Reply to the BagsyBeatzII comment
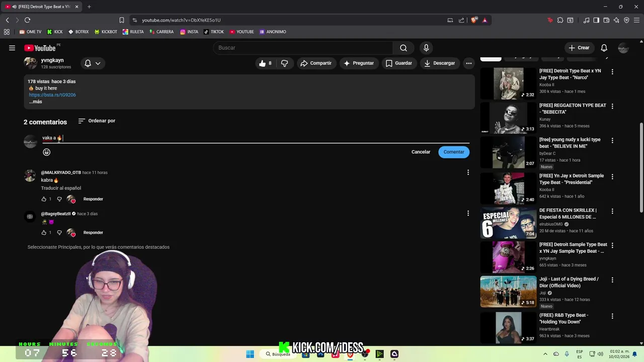Viewport: 644px width, 362px height. point(93,233)
